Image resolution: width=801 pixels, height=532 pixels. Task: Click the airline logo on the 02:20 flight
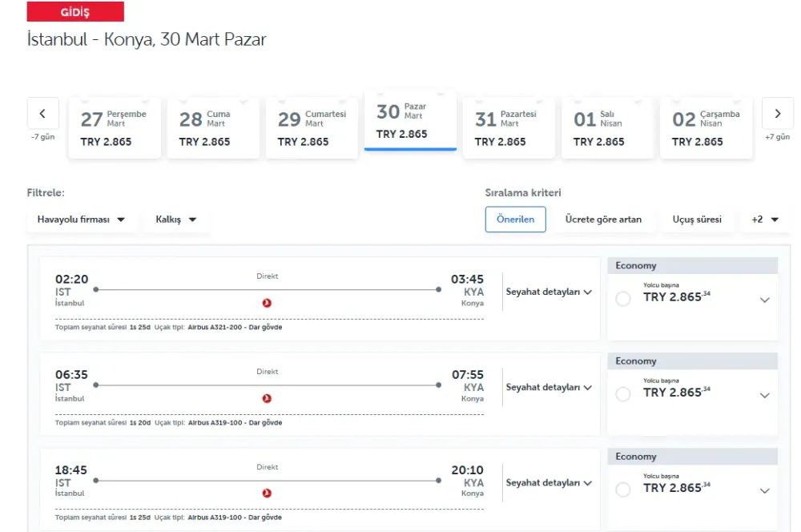coord(268,303)
